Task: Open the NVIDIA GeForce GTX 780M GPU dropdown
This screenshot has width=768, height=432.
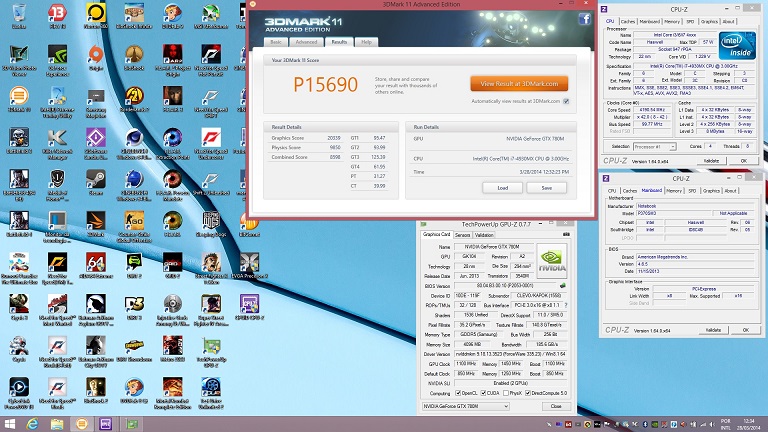Action: coord(465,407)
